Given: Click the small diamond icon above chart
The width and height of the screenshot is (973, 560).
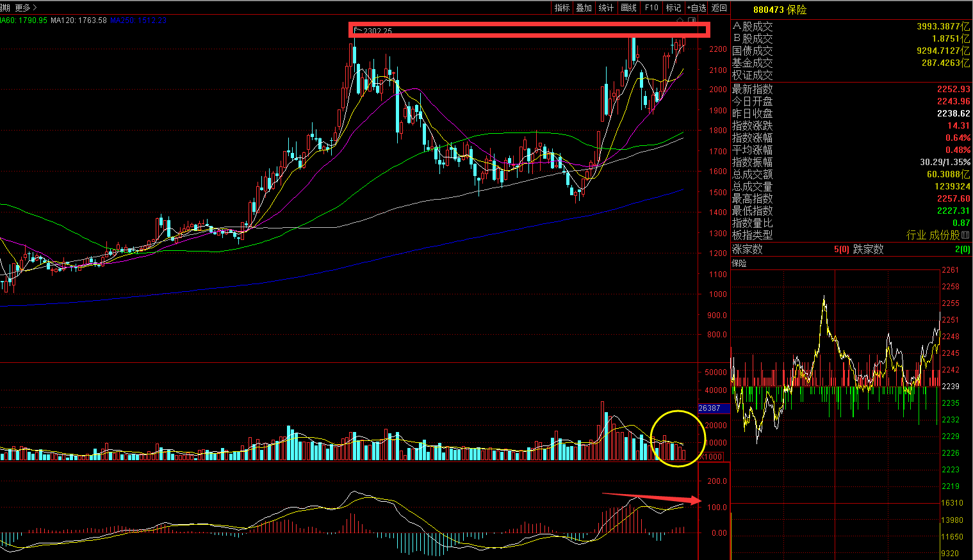Looking at the screenshot, I should click(681, 21).
